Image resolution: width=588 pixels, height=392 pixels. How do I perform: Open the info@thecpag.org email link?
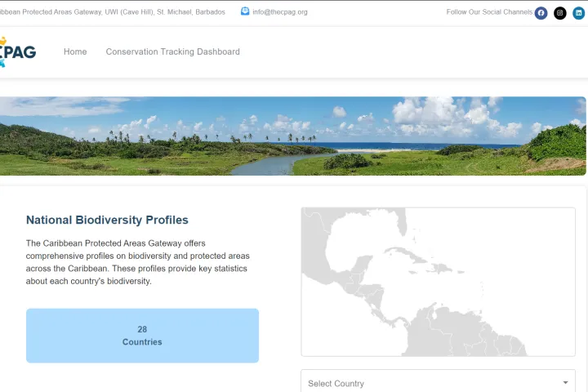280,12
